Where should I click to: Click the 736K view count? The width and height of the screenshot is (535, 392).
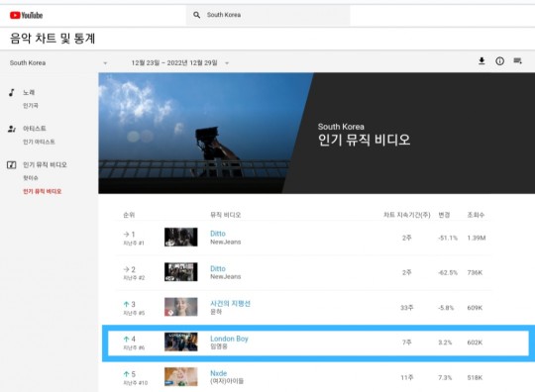pyautogui.click(x=475, y=272)
